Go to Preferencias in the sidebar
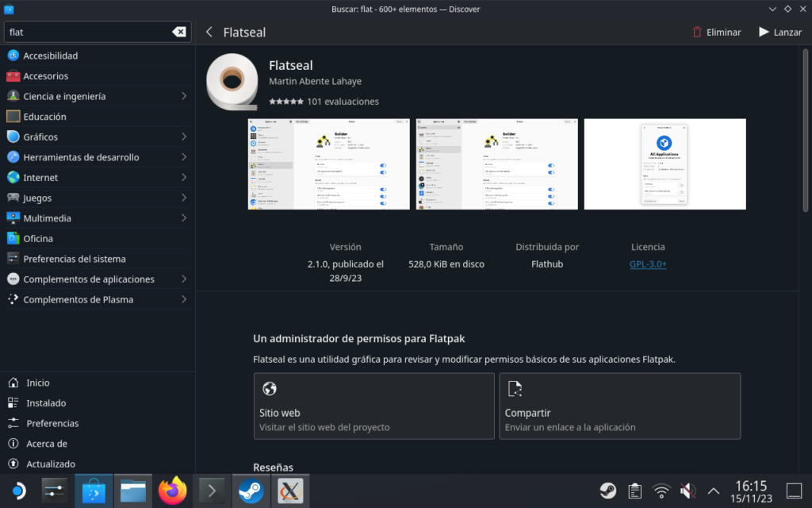Viewport: 812px width, 508px height. (52, 423)
